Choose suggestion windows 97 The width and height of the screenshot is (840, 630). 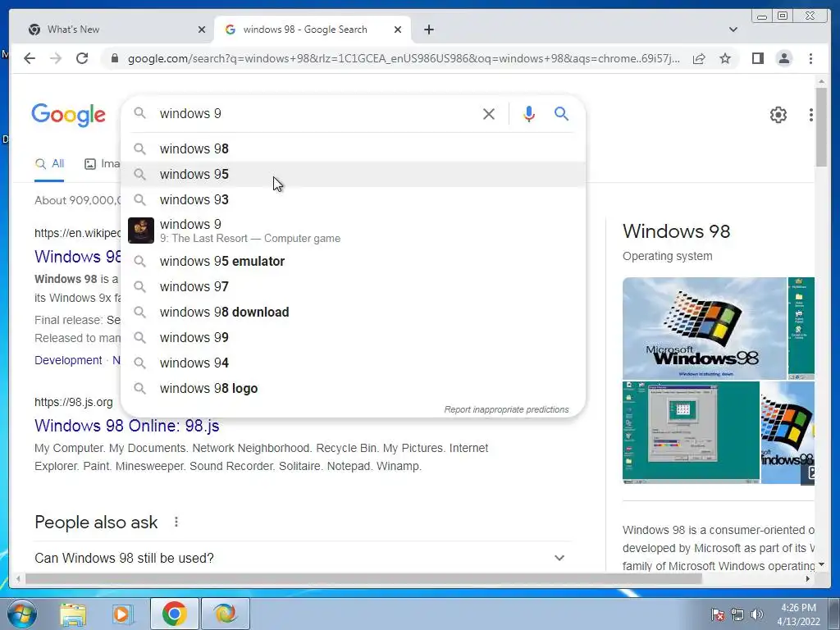coord(354,286)
